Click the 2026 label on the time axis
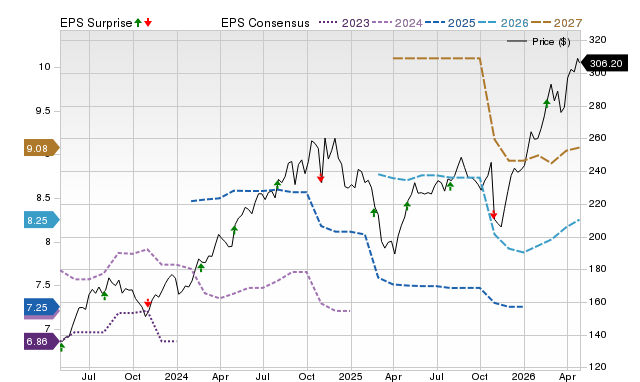This screenshot has height=382, width=640. 524,376
